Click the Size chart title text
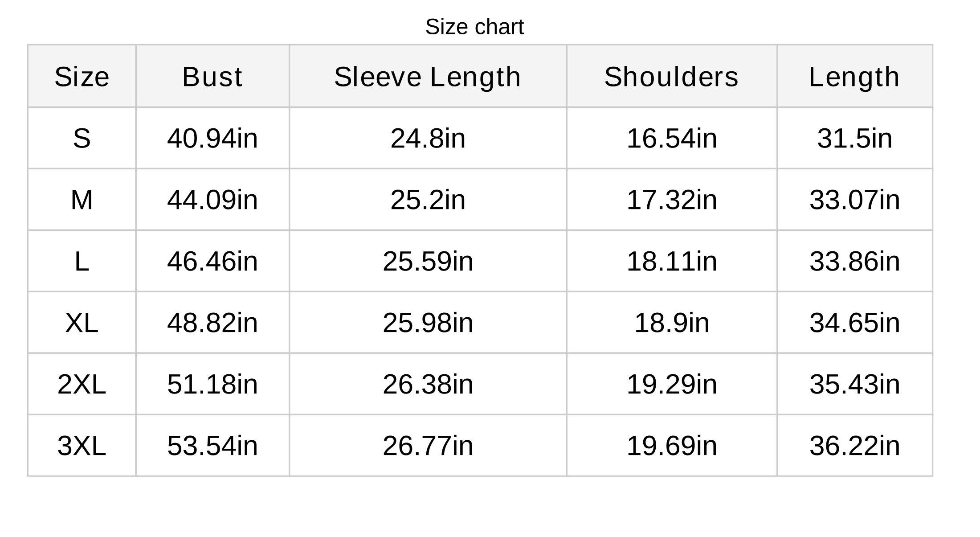The image size is (980, 537). [474, 27]
